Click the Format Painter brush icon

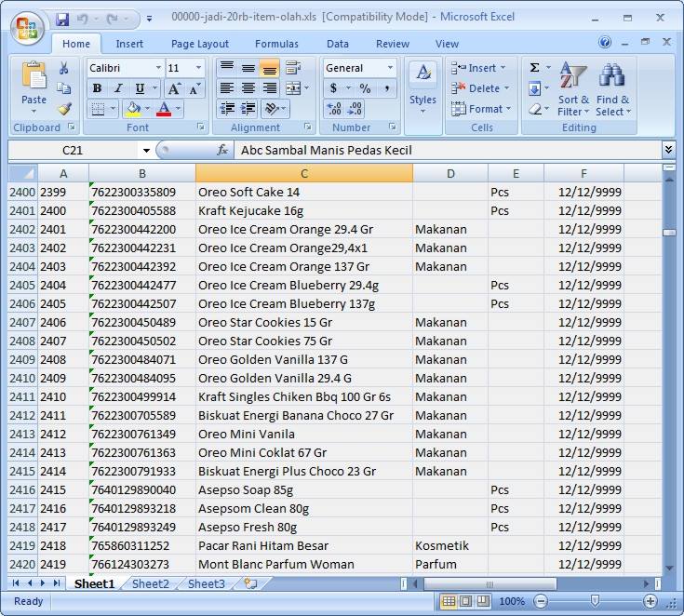[x=64, y=108]
